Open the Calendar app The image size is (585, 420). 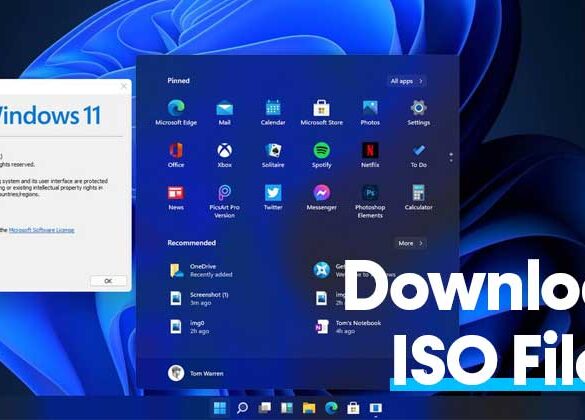point(273,112)
